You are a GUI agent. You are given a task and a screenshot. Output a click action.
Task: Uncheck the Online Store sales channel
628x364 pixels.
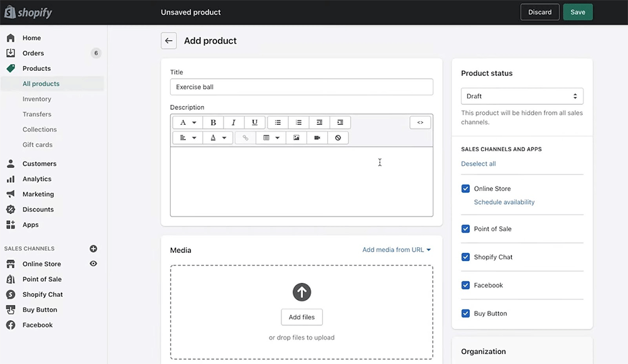pos(465,188)
